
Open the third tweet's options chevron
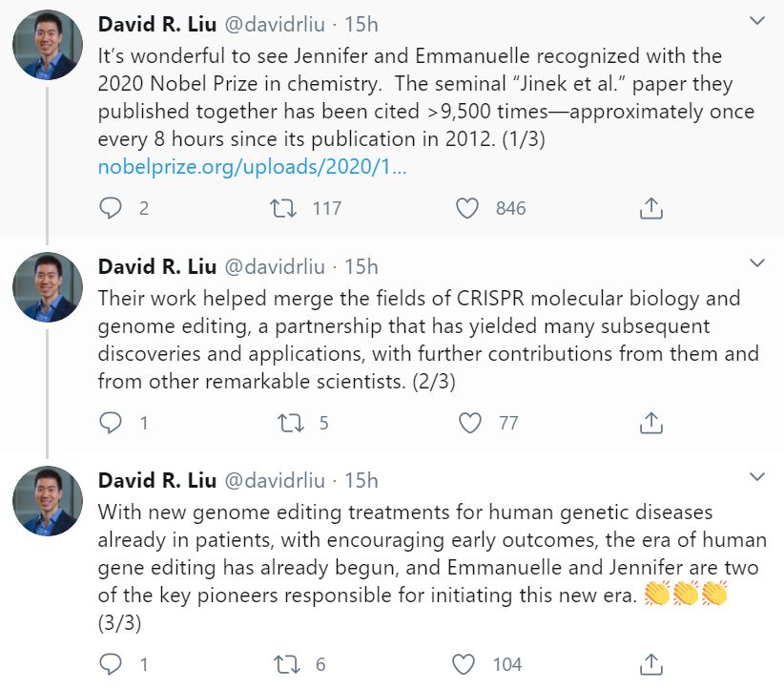click(756, 476)
